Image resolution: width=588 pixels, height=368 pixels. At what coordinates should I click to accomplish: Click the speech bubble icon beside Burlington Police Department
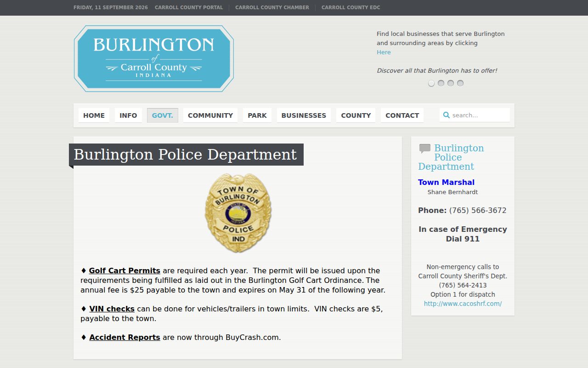coord(425,149)
